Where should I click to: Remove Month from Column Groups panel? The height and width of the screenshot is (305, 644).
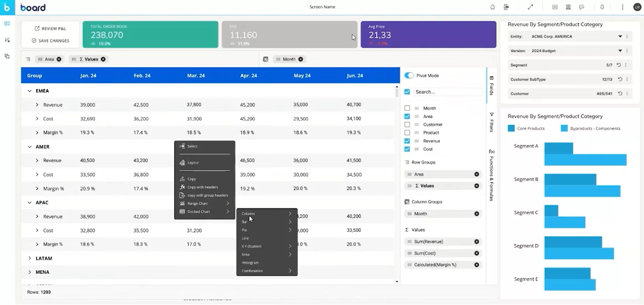(x=477, y=214)
